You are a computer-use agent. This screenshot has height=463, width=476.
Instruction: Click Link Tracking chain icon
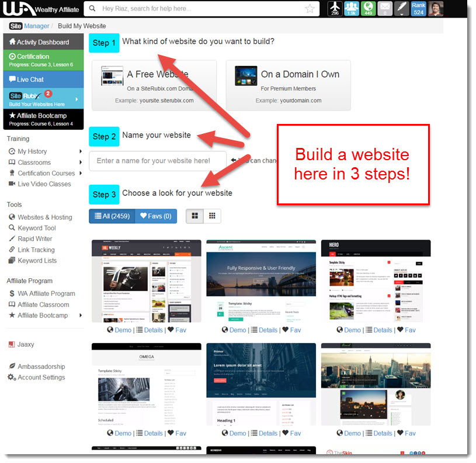tap(12, 250)
